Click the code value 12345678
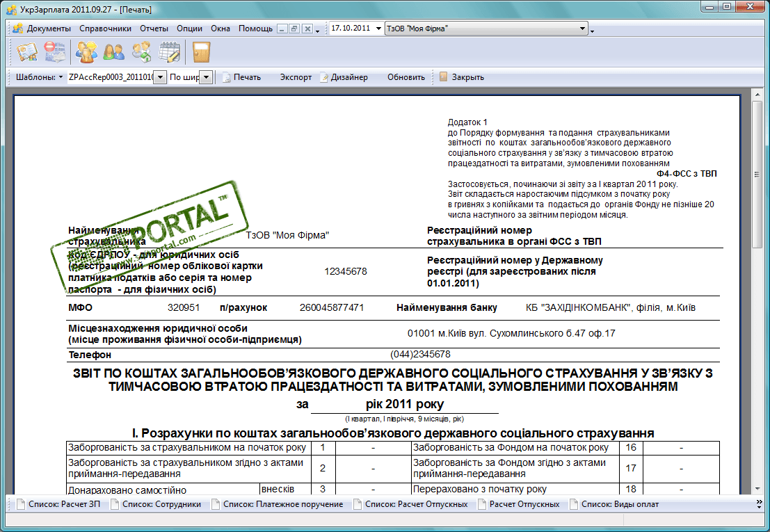Viewport: 770px width, 532px height. (346, 271)
